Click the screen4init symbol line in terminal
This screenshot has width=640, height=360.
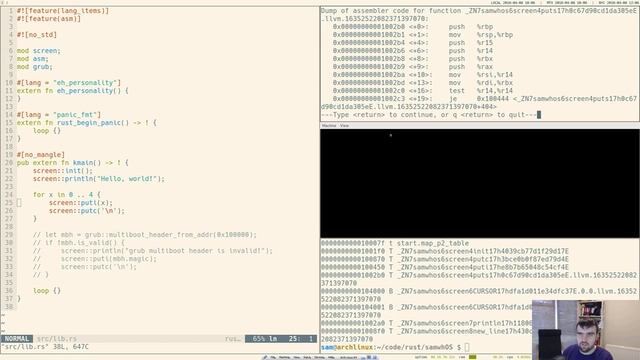[x=444, y=251]
